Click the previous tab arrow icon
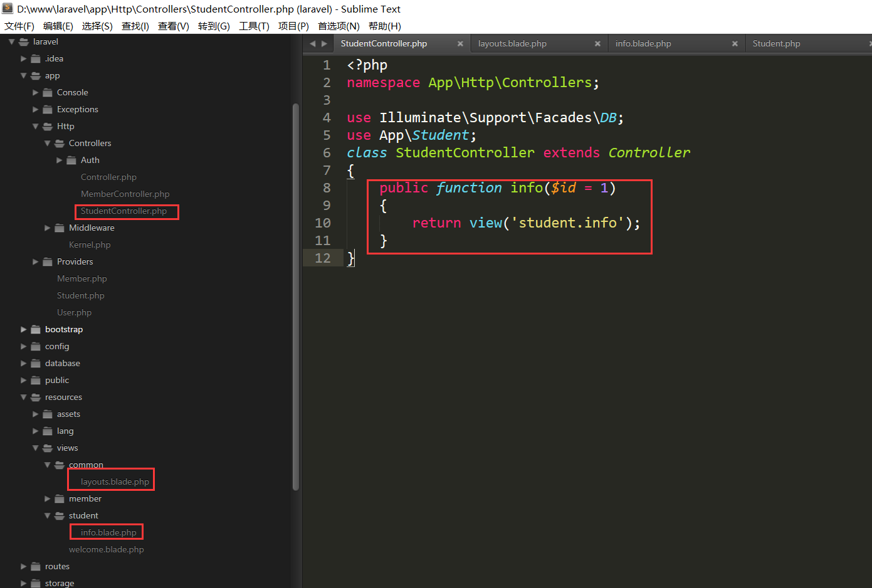Image resolution: width=872 pixels, height=588 pixels. coord(313,43)
